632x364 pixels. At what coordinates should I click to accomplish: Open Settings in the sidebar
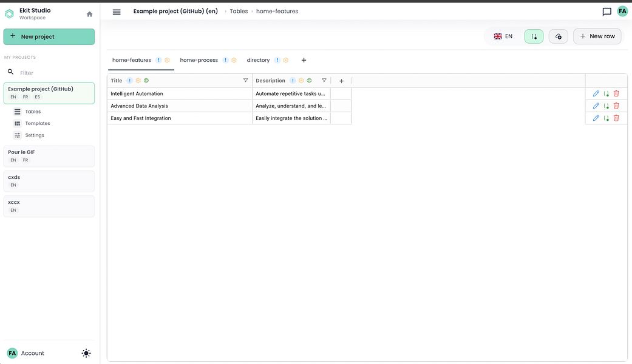pos(35,135)
